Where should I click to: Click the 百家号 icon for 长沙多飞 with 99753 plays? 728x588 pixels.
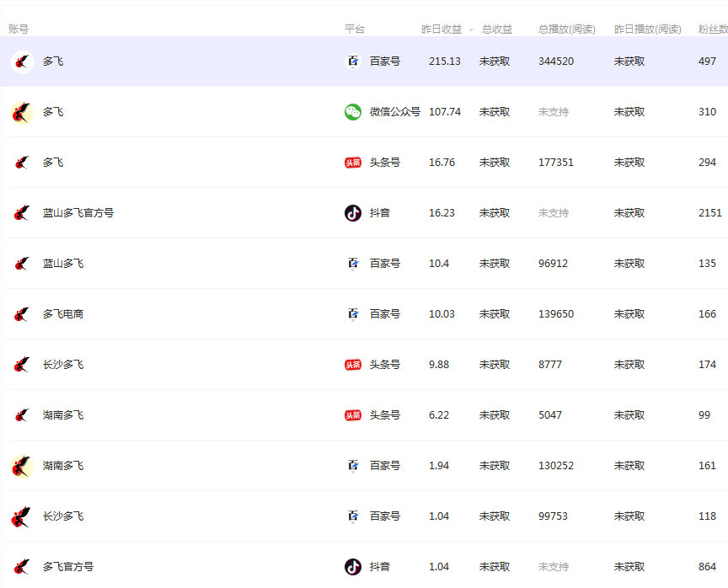click(x=353, y=516)
